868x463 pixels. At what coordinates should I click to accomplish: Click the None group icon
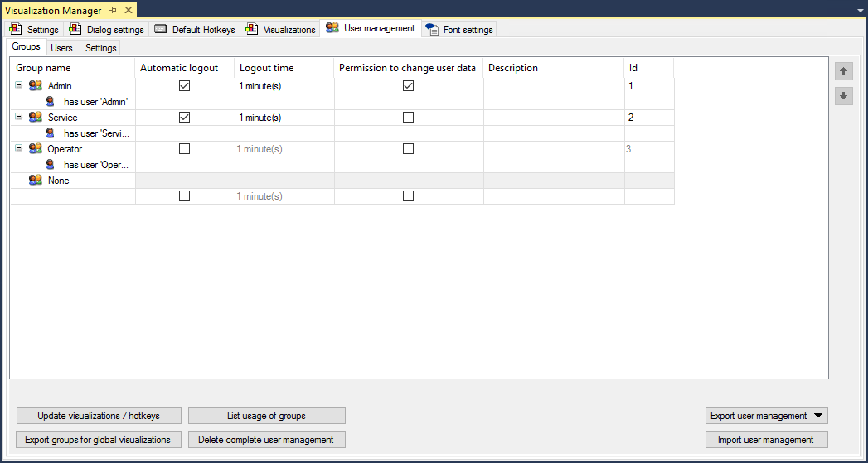click(x=36, y=181)
